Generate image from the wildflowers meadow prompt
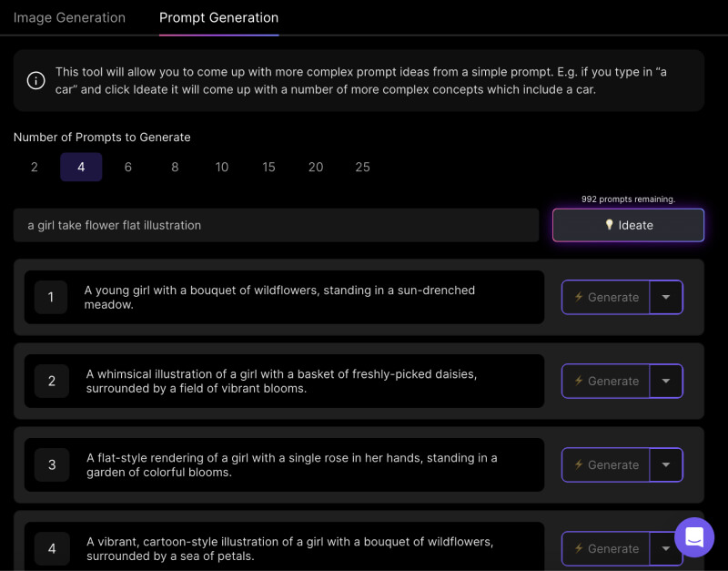 [606, 297]
